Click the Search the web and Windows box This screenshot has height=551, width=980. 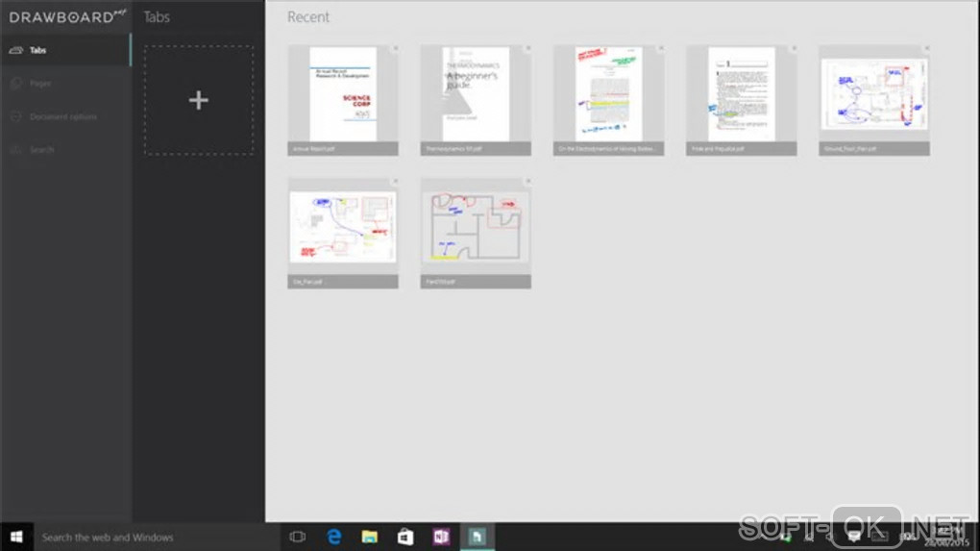coord(157,537)
